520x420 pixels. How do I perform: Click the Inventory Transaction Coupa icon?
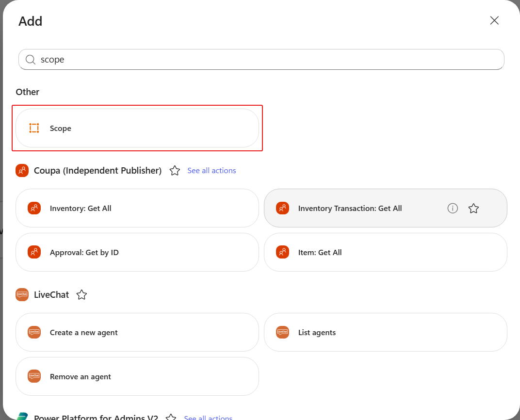click(282, 208)
